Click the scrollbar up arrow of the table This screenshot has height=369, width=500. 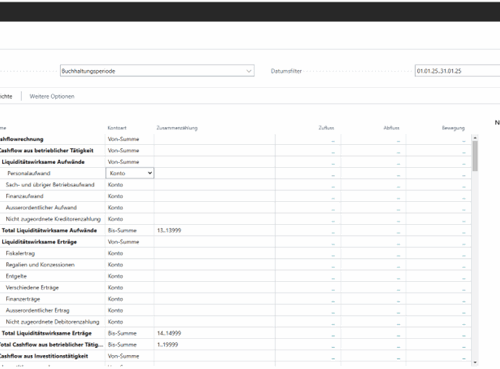click(x=475, y=138)
